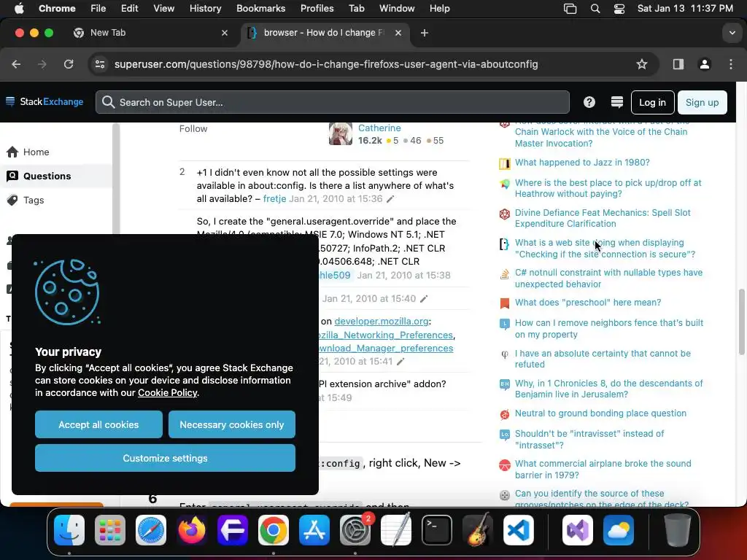Open Stack Exchange site switcher icon
The image size is (747, 560).
coord(617,102)
